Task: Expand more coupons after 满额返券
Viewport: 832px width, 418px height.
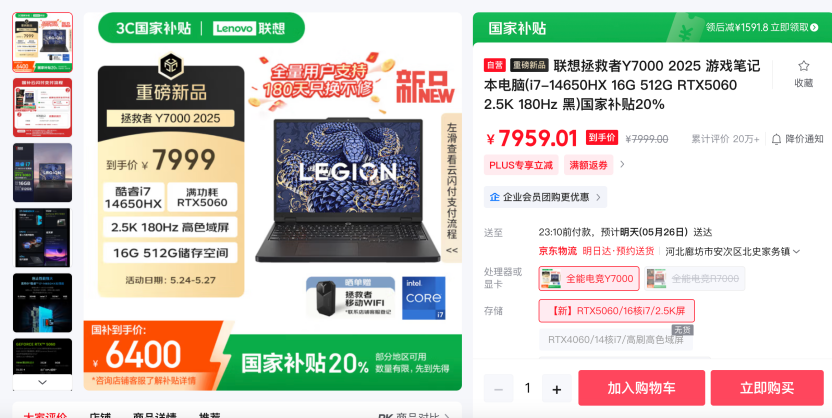Action: point(622,164)
